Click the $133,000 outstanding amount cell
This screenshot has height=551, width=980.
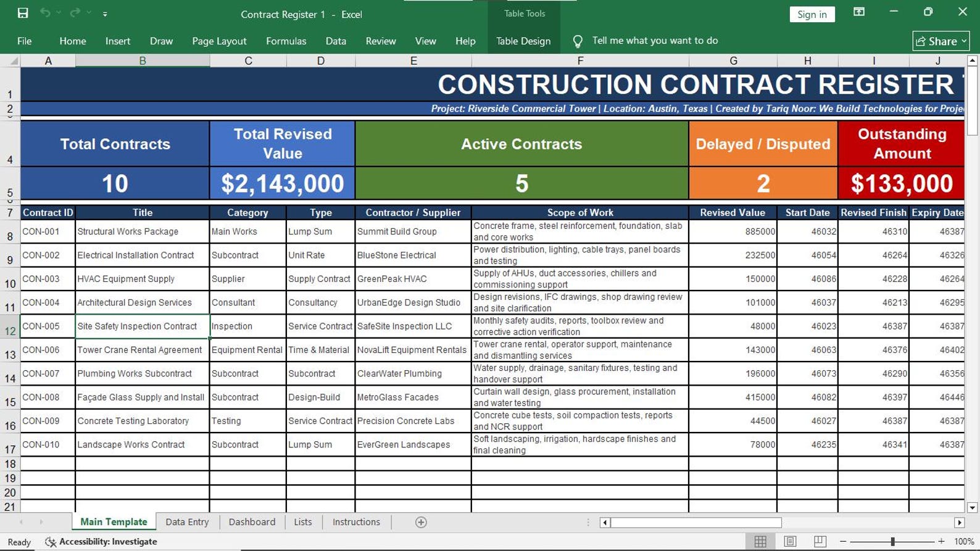click(x=902, y=183)
